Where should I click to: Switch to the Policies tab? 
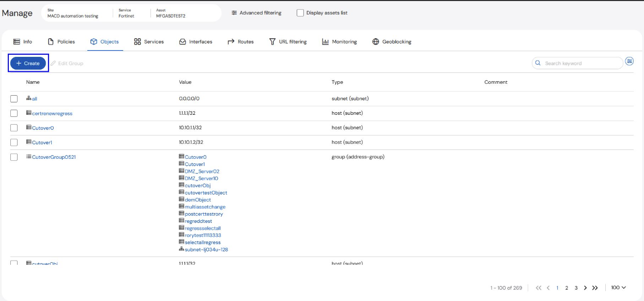(62, 41)
